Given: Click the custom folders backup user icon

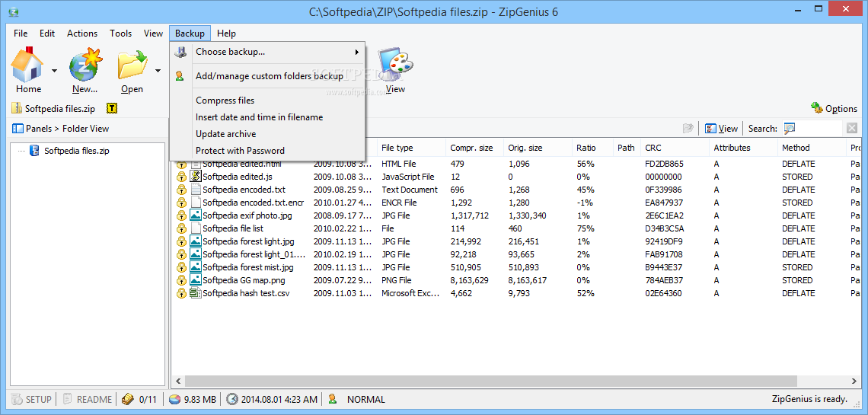Looking at the screenshot, I should (x=180, y=76).
